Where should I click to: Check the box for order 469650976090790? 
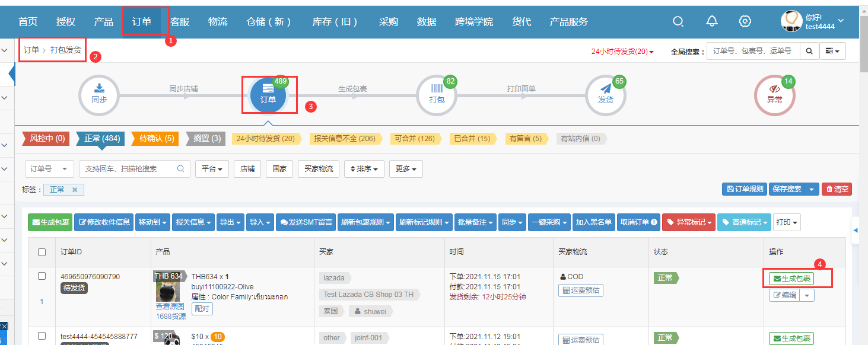pos(42,276)
